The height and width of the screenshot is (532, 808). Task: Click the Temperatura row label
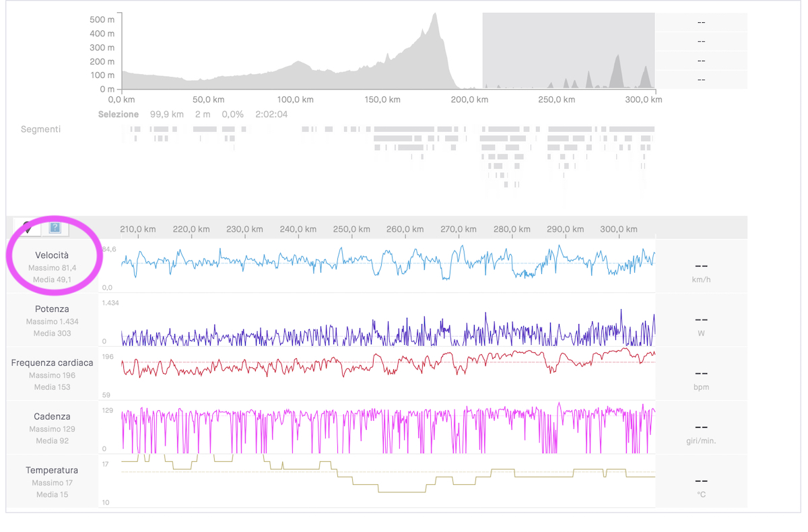(52, 470)
